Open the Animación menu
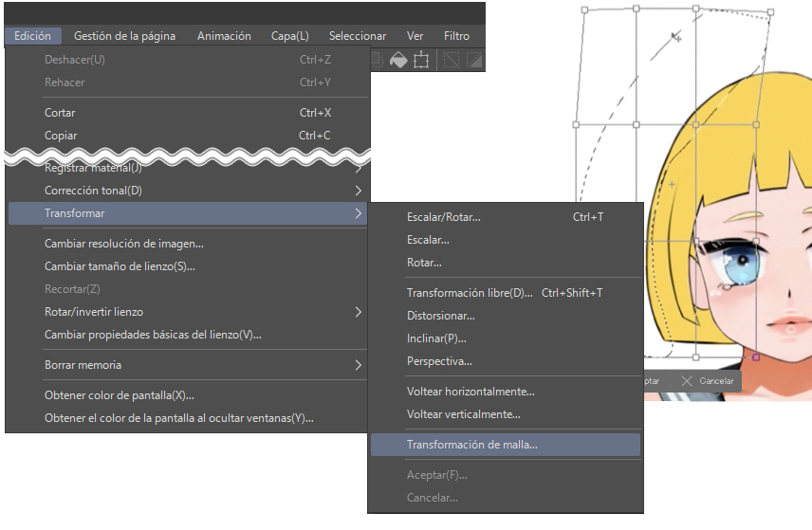The image size is (812, 530). point(224,36)
